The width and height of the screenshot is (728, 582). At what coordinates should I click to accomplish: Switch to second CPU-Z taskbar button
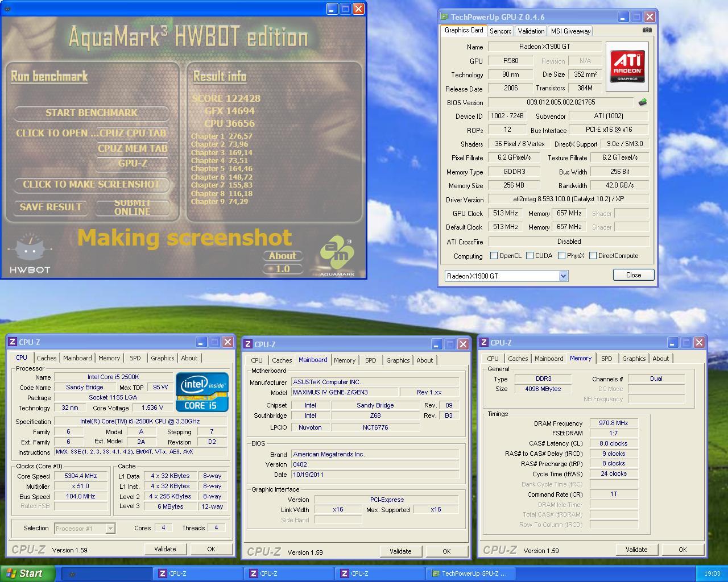(x=289, y=573)
